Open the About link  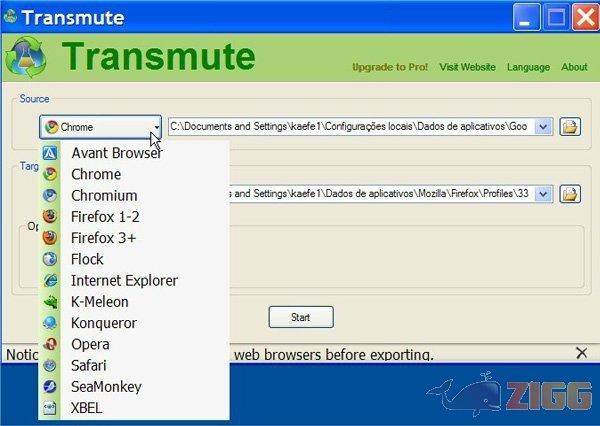574,67
